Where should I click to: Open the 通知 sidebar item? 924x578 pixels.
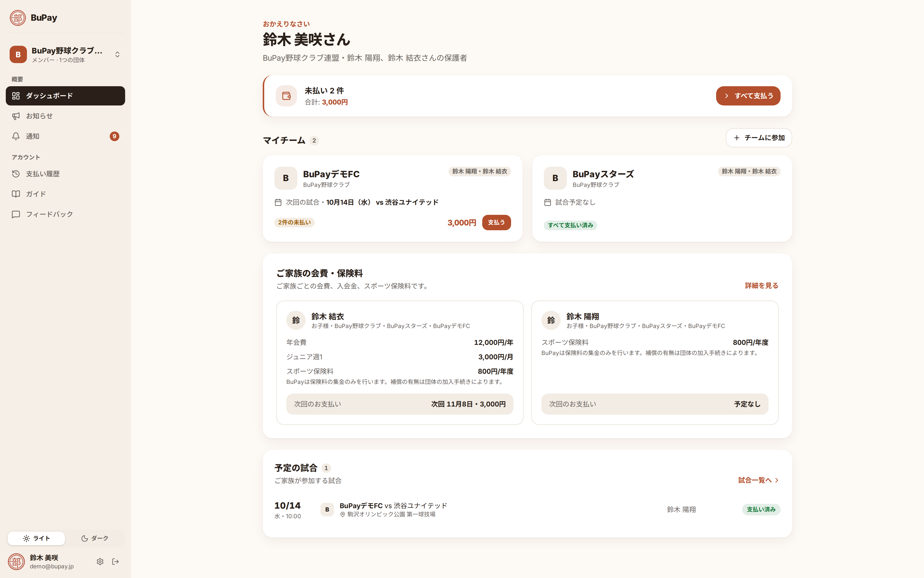click(65, 136)
